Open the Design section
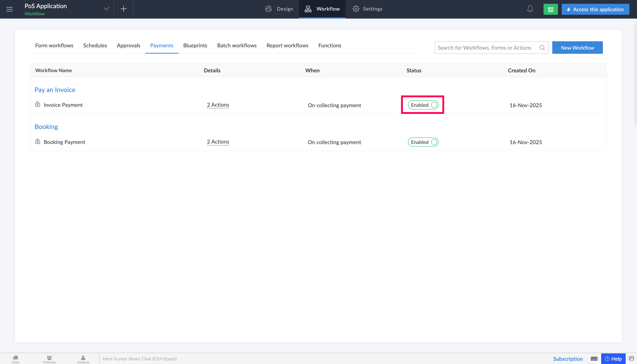637x364 pixels. [279, 9]
